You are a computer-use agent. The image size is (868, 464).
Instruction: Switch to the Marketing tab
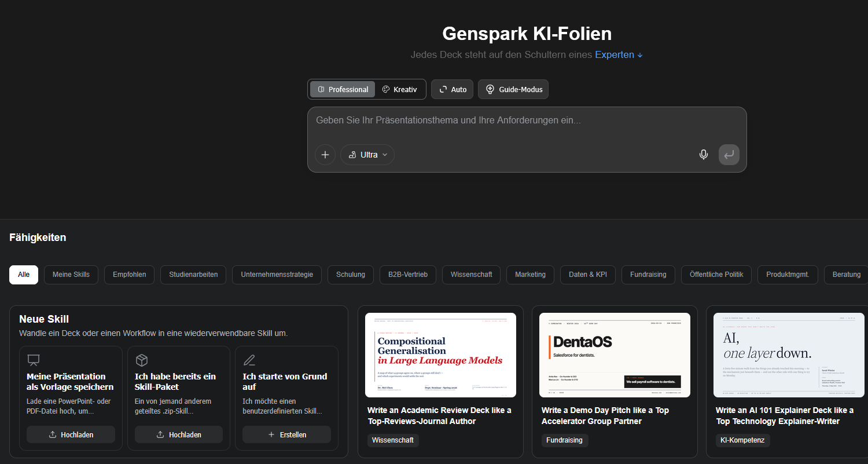pyautogui.click(x=531, y=275)
